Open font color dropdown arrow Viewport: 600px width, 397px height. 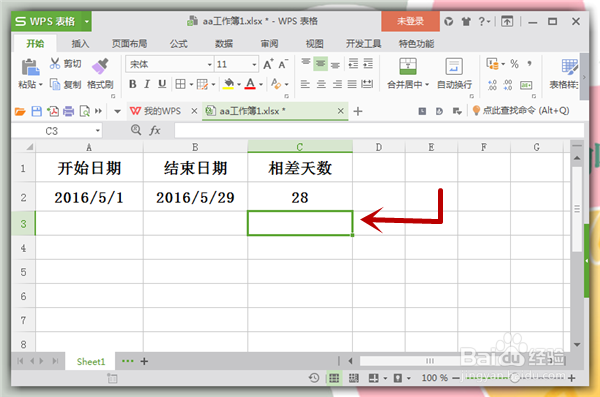coord(261,85)
